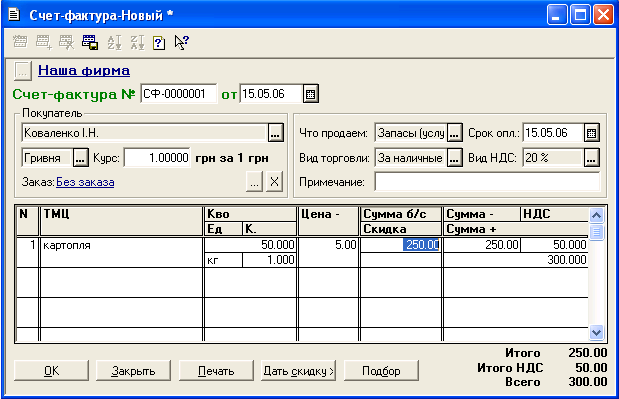This screenshot has height=399, width=619.
Task: Open the Без заказа order link
Action: [85, 182]
